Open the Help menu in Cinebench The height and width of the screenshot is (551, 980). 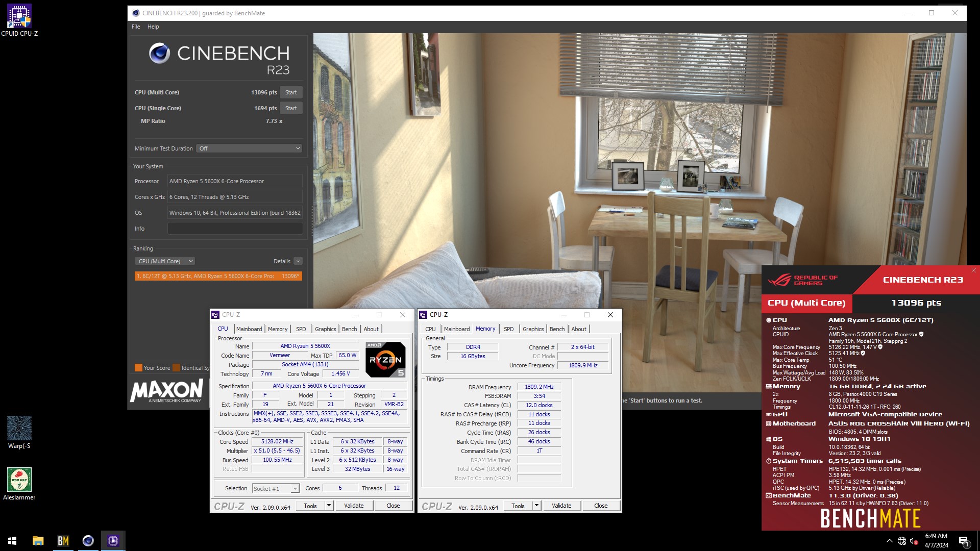153,27
